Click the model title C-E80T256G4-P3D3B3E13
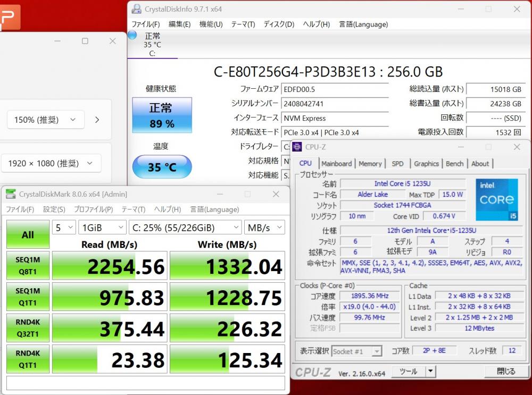 pyautogui.click(x=295, y=72)
